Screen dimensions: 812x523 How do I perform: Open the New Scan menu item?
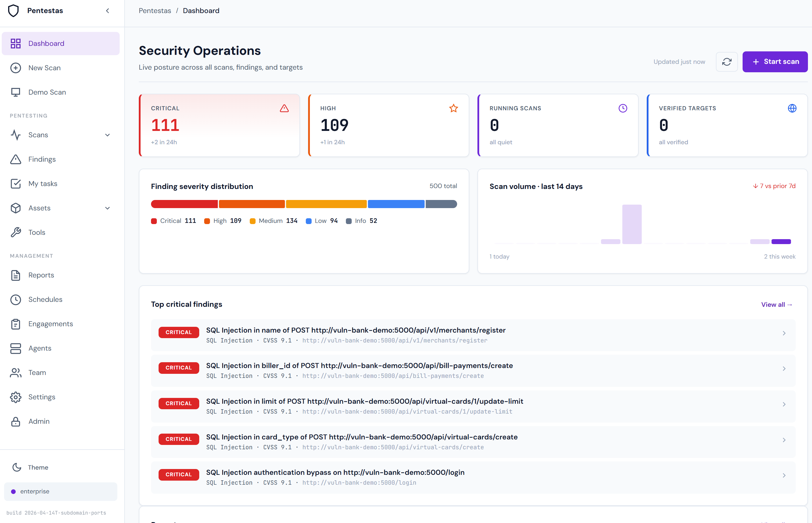[61, 68]
